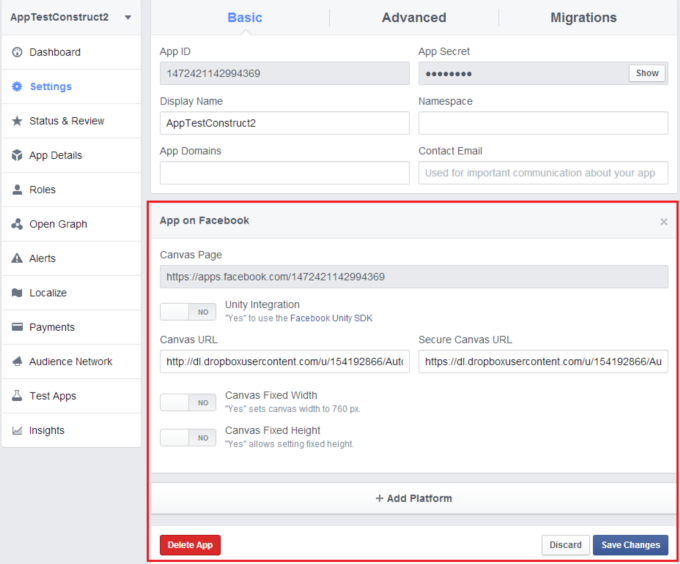Open Status & Review in the sidebar
This screenshot has width=680, height=564.
click(71, 121)
